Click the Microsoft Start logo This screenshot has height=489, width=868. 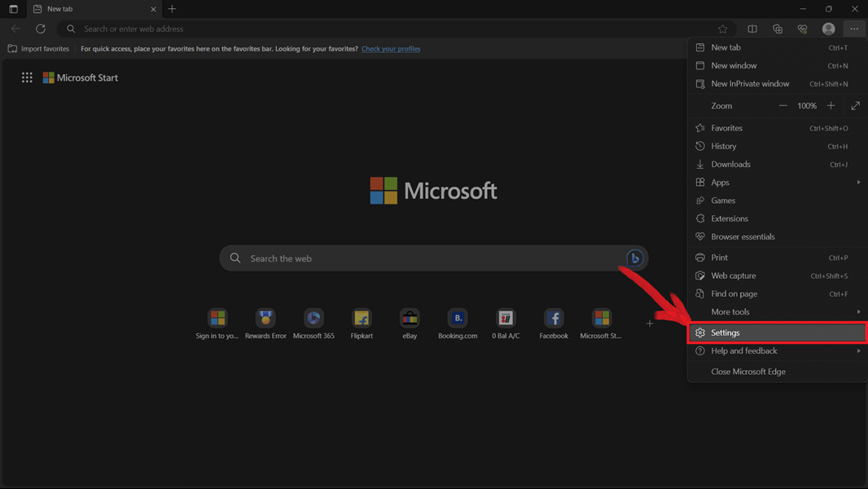(81, 77)
